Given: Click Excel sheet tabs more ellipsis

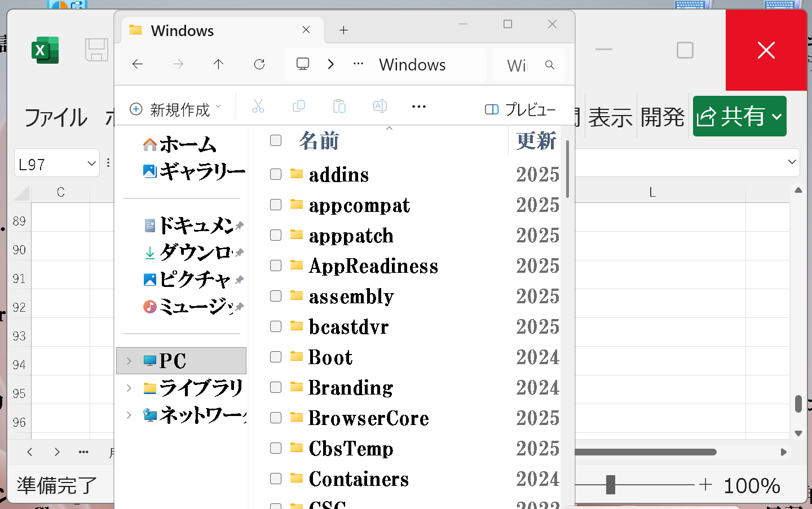Looking at the screenshot, I should pyautogui.click(x=83, y=452).
